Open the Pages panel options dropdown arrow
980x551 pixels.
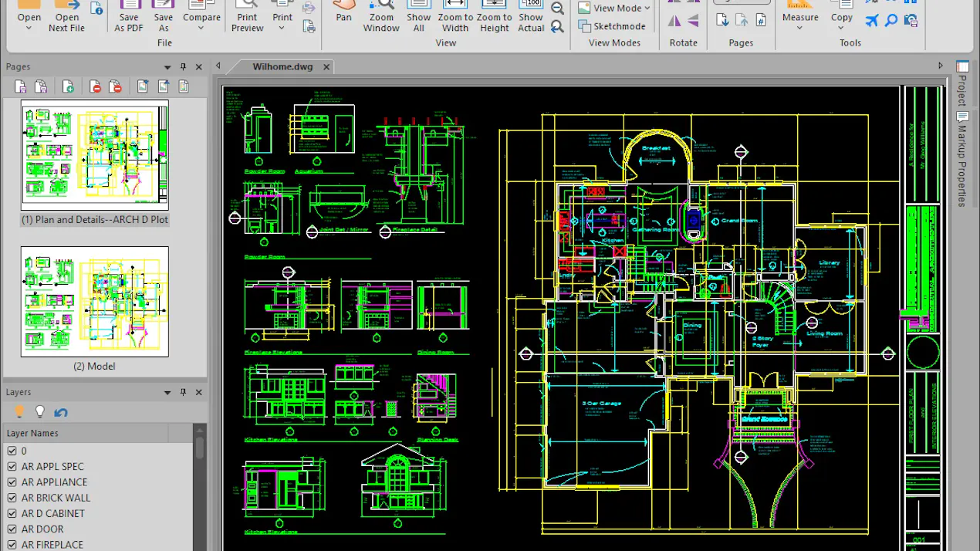(x=167, y=67)
